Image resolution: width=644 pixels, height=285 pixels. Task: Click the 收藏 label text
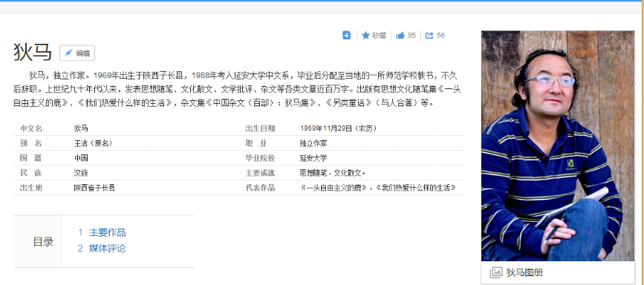point(379,36)
